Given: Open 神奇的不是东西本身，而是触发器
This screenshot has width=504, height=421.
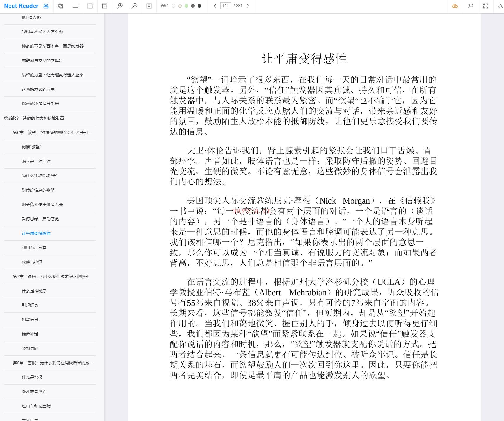Looking at the screenshot, I should tap(52, 46).
